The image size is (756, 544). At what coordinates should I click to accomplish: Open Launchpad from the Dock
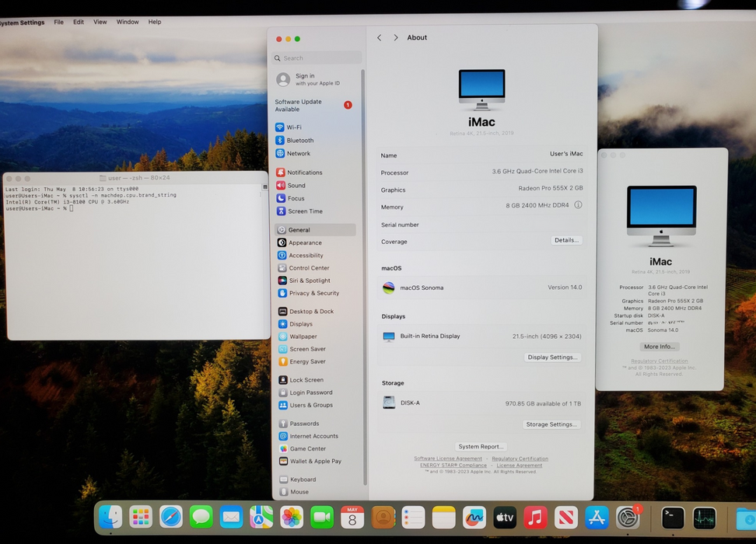coord(141,518)
